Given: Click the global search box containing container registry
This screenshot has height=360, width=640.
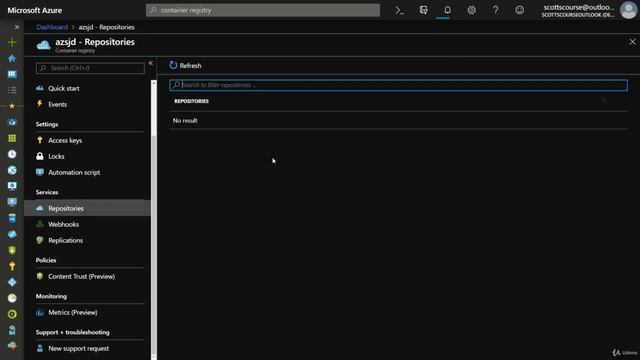Looking at the screenshot, I should click(x=263, y=10).
